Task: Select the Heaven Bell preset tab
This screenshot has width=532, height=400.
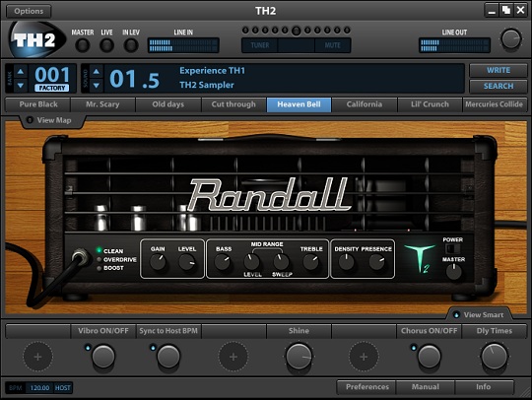Action: 299,104
